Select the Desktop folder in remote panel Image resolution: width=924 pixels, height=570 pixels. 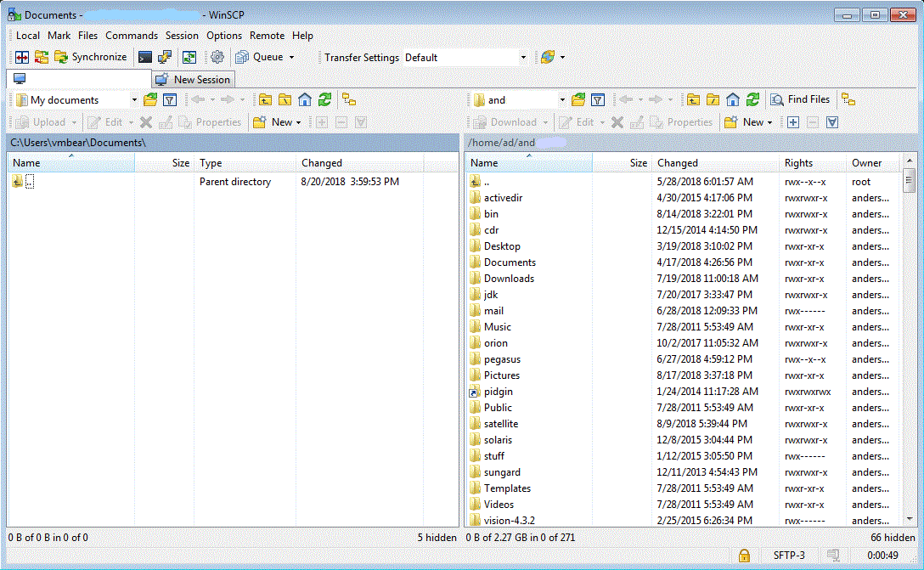click(501, 246)
